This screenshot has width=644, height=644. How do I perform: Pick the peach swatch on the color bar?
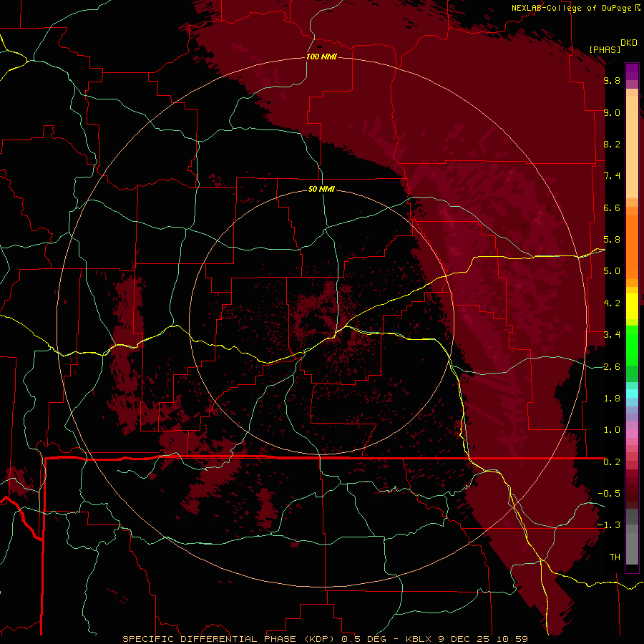click(632, 148)
